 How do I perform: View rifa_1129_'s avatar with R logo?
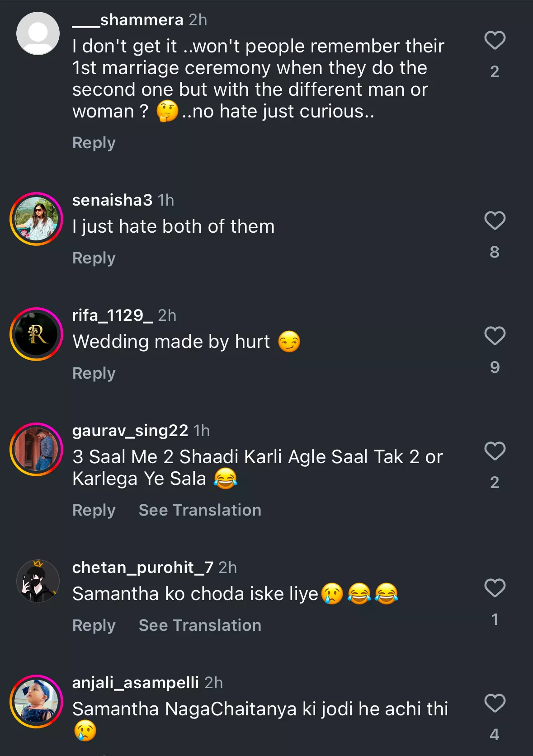(x=36, y=334)
